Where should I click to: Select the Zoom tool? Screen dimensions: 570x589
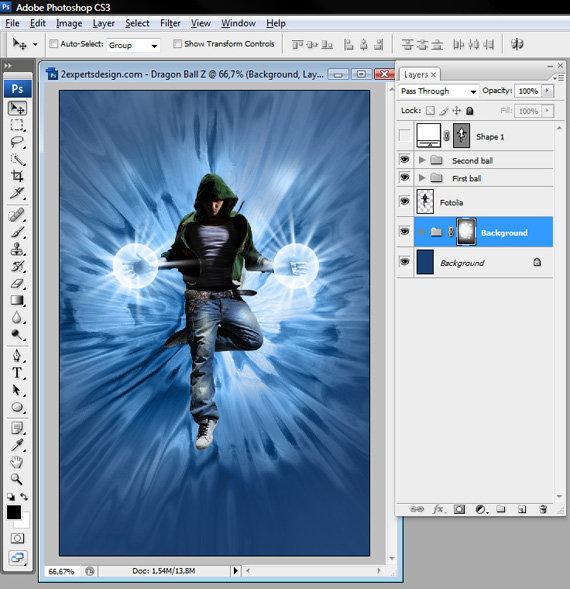[x=17, y=479]
